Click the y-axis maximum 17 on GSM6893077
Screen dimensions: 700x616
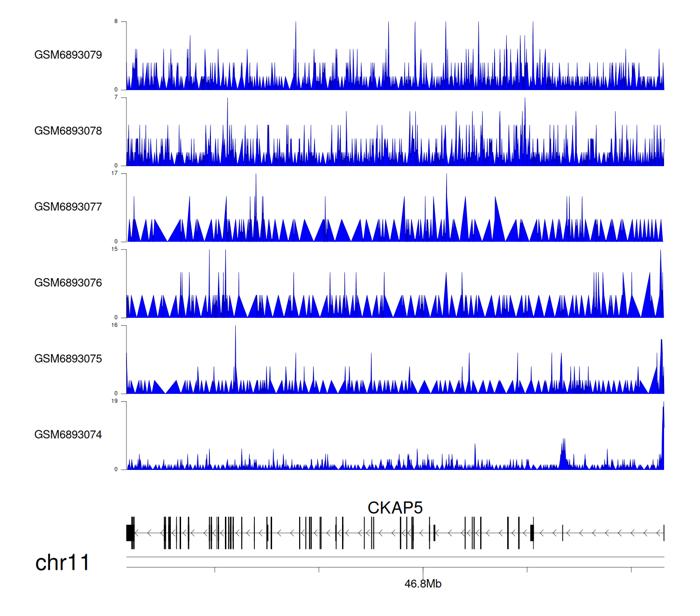[115, 173]
